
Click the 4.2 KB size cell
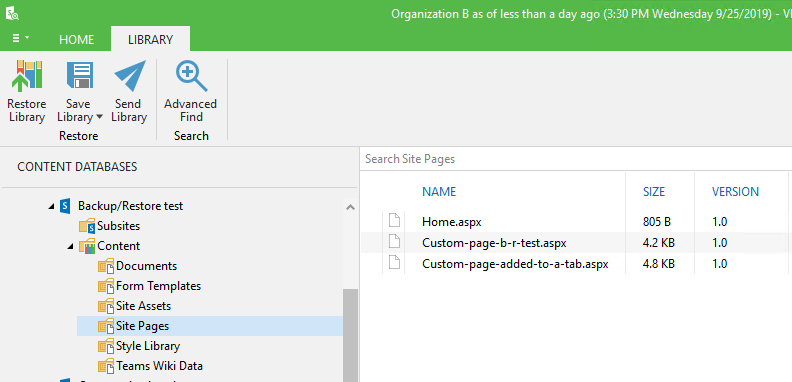pyautogui.click(x=659, y=243)
